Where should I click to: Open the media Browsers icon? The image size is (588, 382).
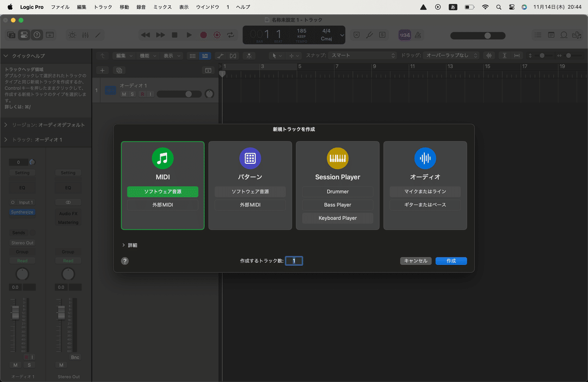577,35
